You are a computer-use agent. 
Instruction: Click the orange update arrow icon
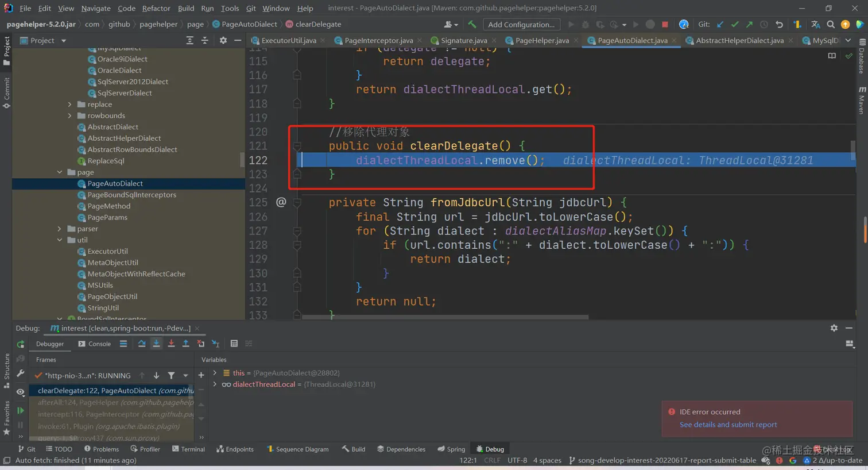click(x=845, y=24)
